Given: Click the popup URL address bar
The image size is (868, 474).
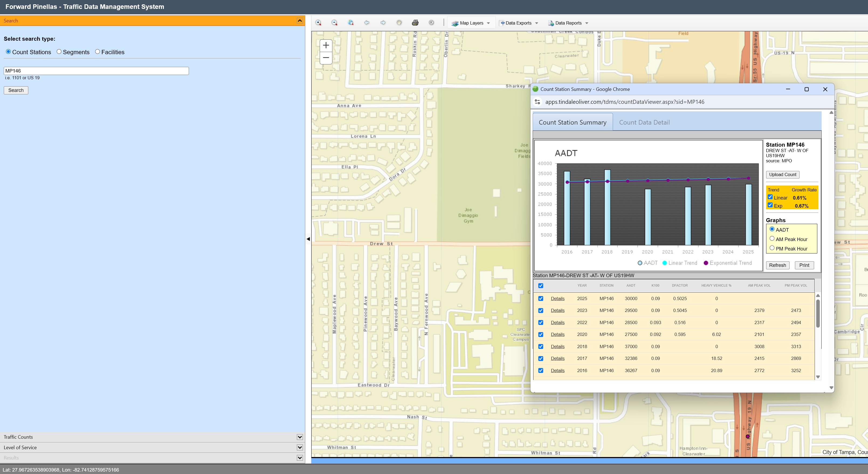Looking at the screenshot, I should [624, 102].
